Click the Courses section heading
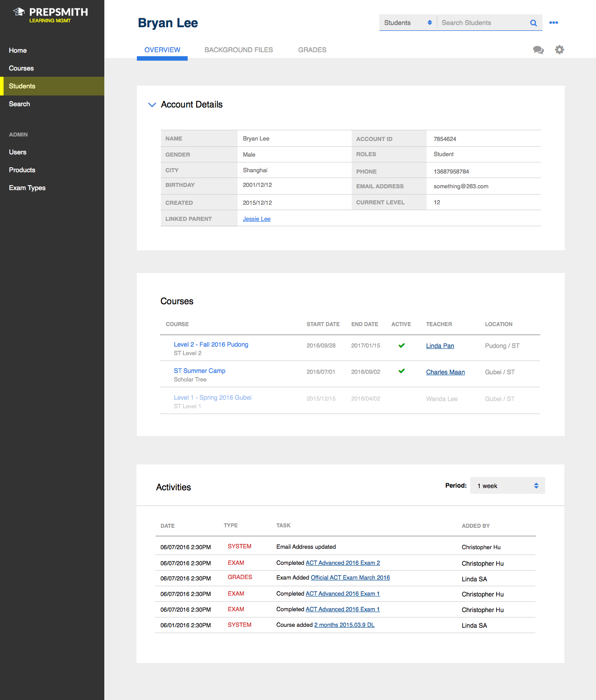The image size is (596, 700). [177, 301]
